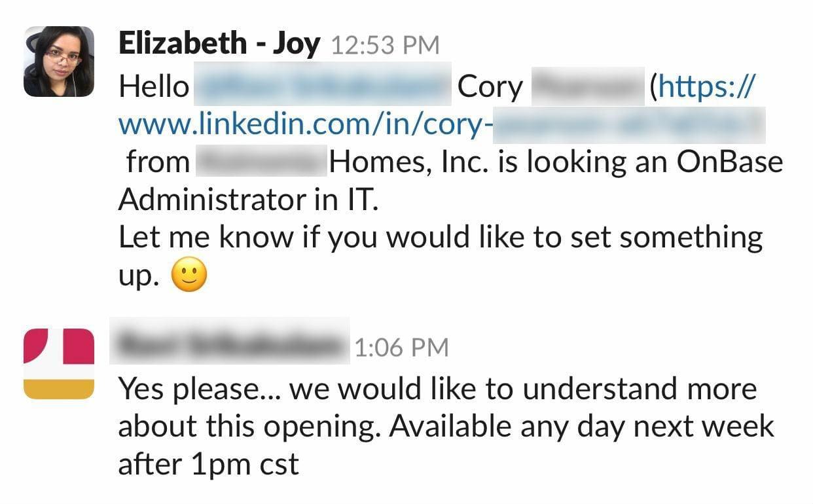Click the blurred surname after Cory
The height and width of the screenshot is (504, 813).
click(x=587, y=86)
